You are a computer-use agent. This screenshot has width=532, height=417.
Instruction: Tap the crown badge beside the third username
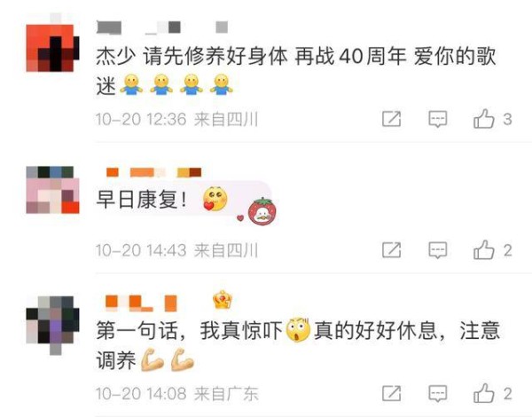coord(223,301)
